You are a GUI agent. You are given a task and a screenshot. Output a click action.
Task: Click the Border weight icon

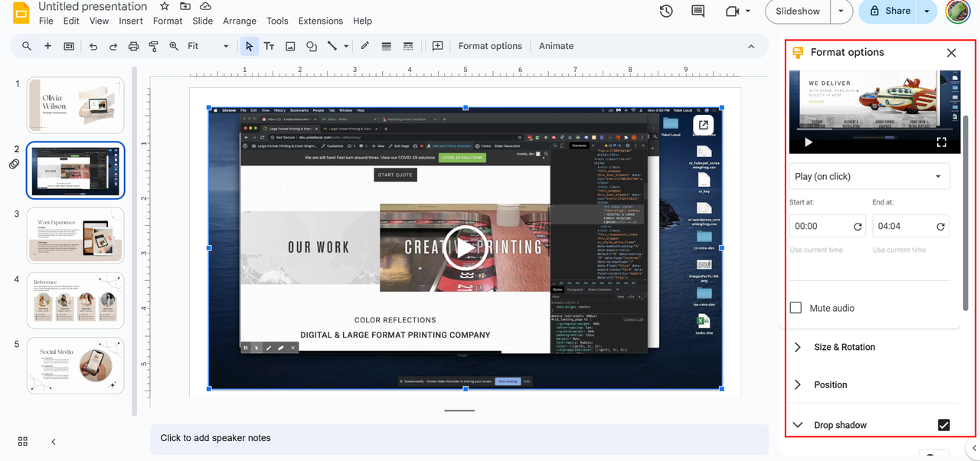point(387,46)
